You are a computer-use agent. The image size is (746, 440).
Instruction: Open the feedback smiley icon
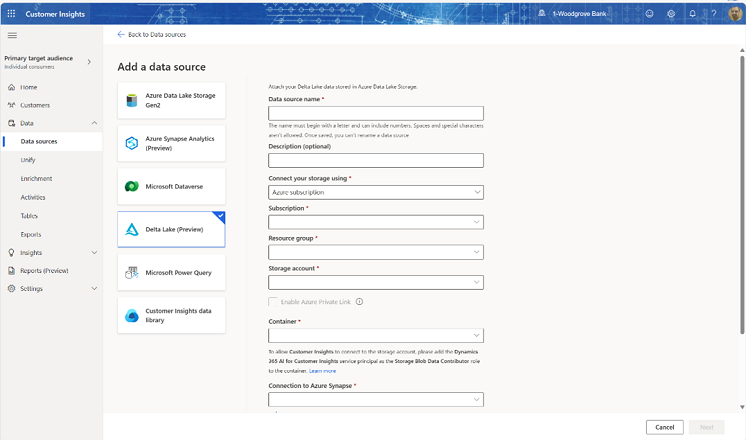650,14
